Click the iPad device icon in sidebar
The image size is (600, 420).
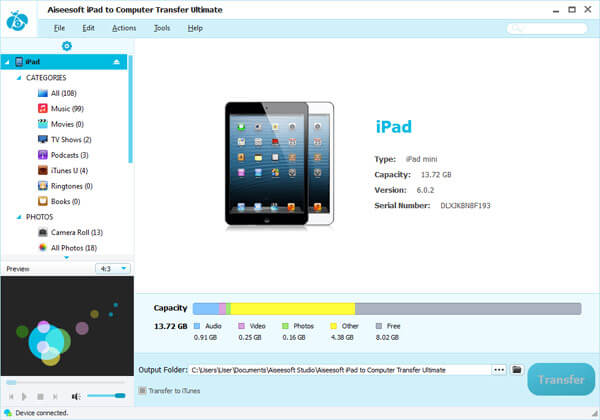19,62
